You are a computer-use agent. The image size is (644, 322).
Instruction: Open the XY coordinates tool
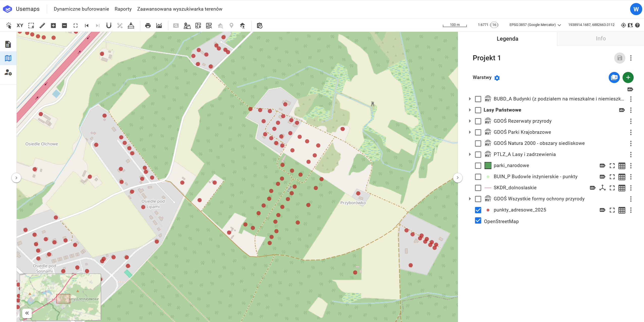pyautogui.click(x=20, y=25)
